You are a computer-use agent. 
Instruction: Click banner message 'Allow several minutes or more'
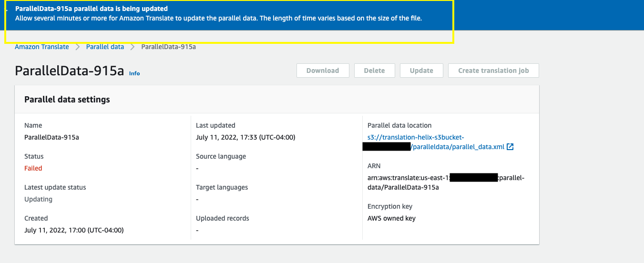218,19
